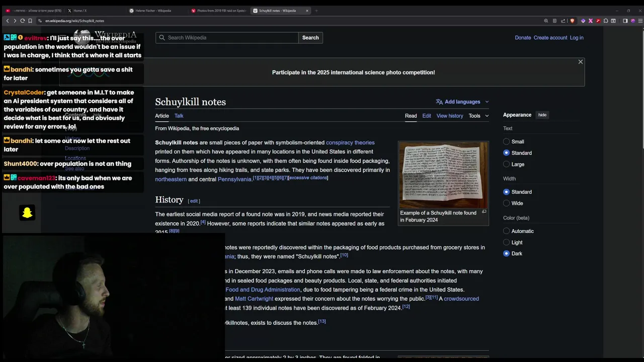
Task: Select Standard width option
Action: pyautogui.click(x=506, y=192)
